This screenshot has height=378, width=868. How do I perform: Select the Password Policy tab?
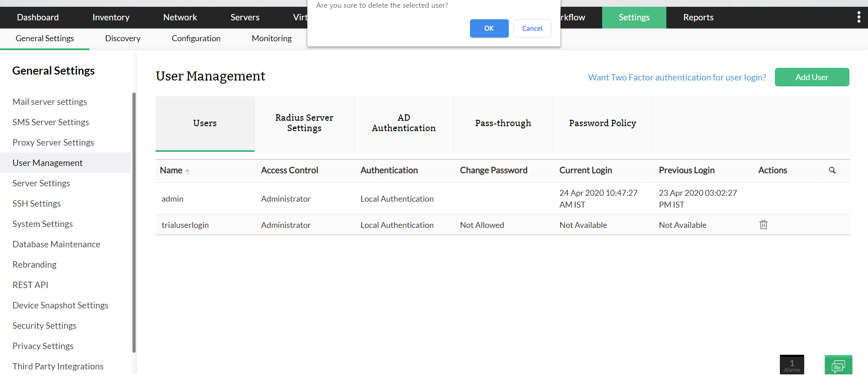[x=602, y=123]
